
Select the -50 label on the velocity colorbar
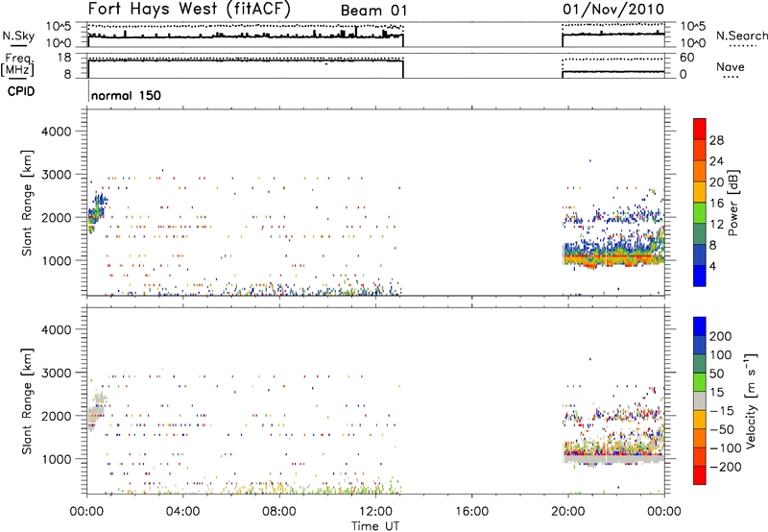point(722,429)
